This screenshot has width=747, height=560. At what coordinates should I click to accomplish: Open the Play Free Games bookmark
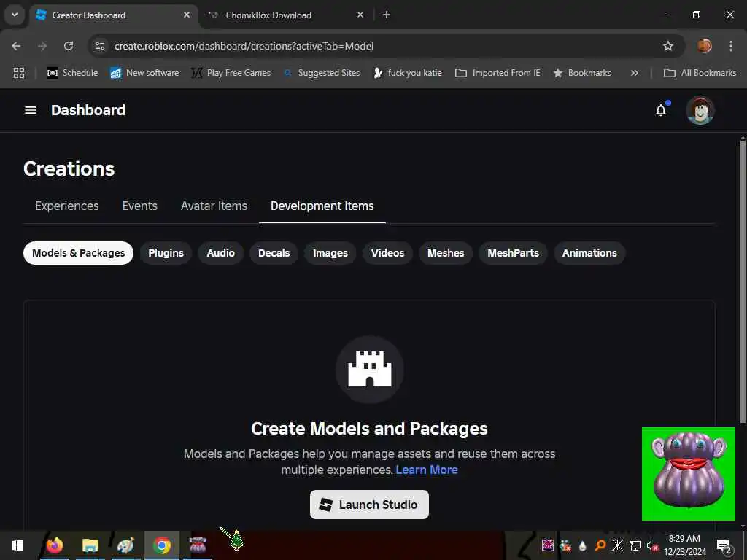231,73
